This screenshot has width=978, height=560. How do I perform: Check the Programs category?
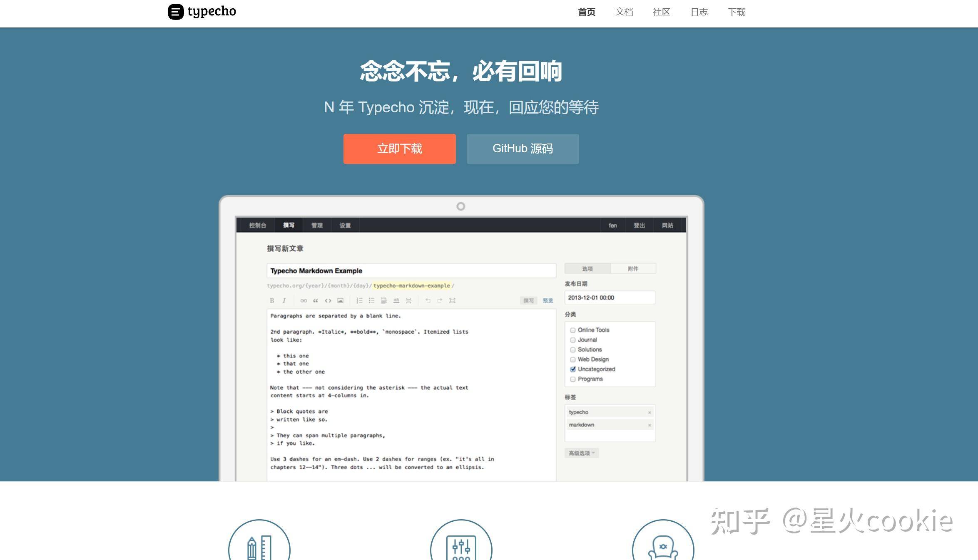point(573,379)
